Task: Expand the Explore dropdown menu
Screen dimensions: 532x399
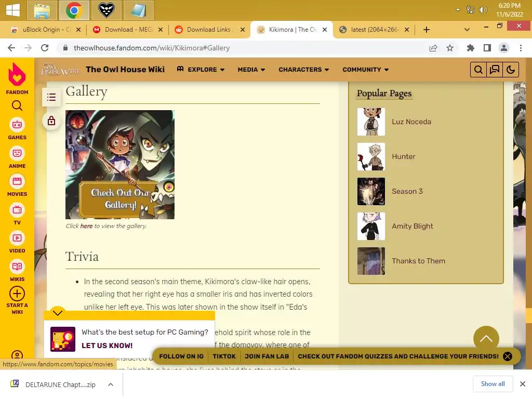Action: coord(201,70)
